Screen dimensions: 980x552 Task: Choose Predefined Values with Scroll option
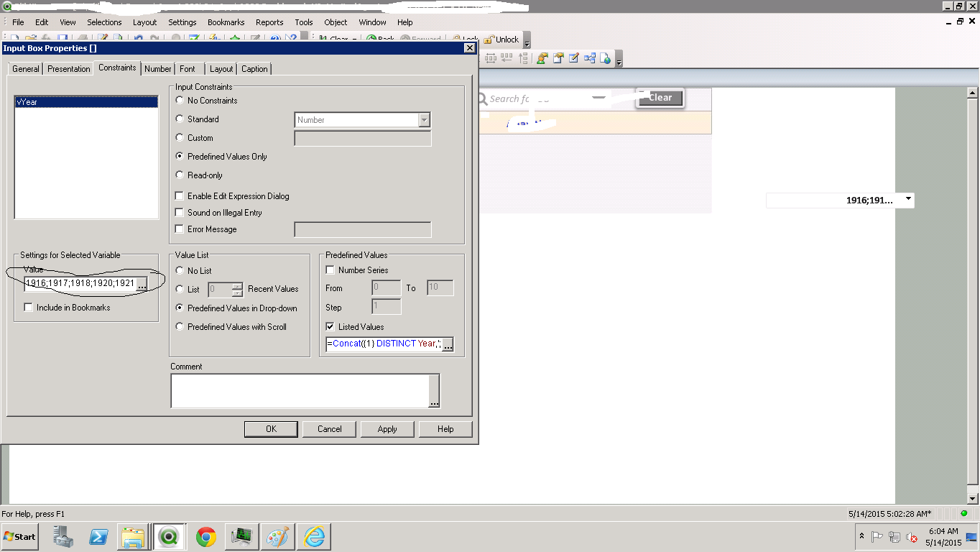180,327
